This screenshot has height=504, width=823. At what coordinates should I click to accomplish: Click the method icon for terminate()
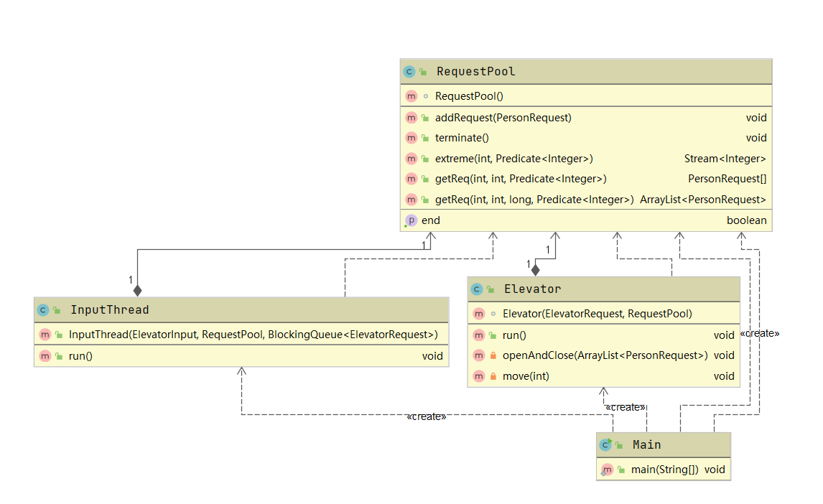(x=411, y=138)
